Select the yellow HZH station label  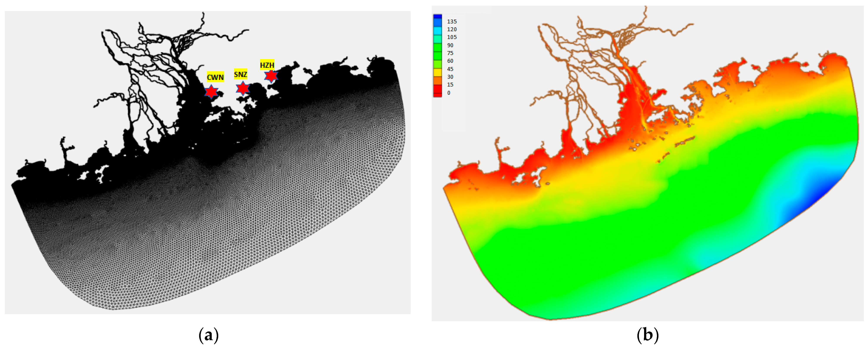pyautogui.click(x=267, y=65)
